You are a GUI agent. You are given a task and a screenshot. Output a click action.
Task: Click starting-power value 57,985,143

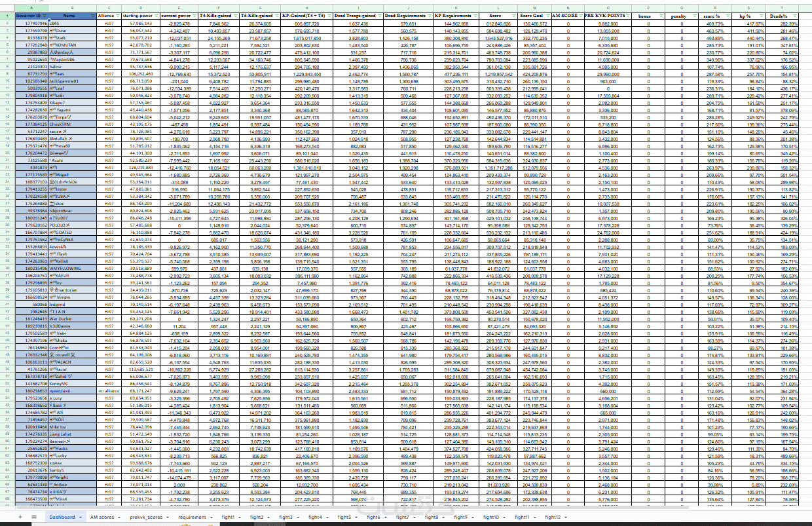[141, 24]
